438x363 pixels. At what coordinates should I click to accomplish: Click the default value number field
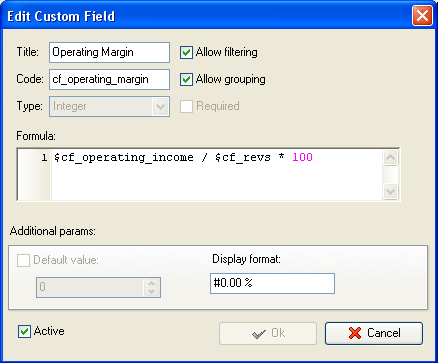[x=90, y=287]
